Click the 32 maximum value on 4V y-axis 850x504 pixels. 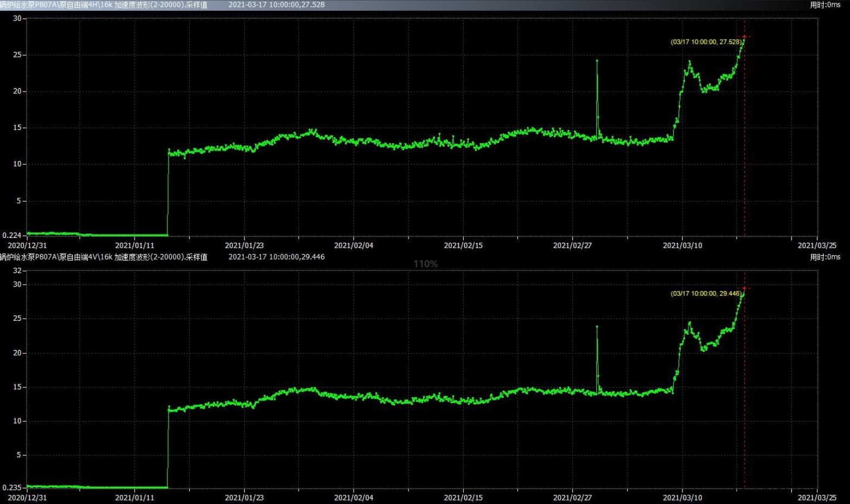point(17,270)
